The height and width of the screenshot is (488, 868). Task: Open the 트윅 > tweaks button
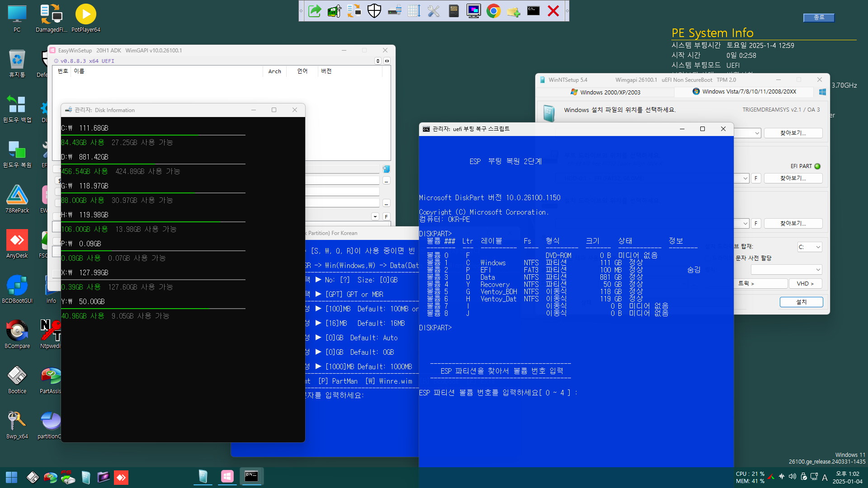click(x=759, y=283)
